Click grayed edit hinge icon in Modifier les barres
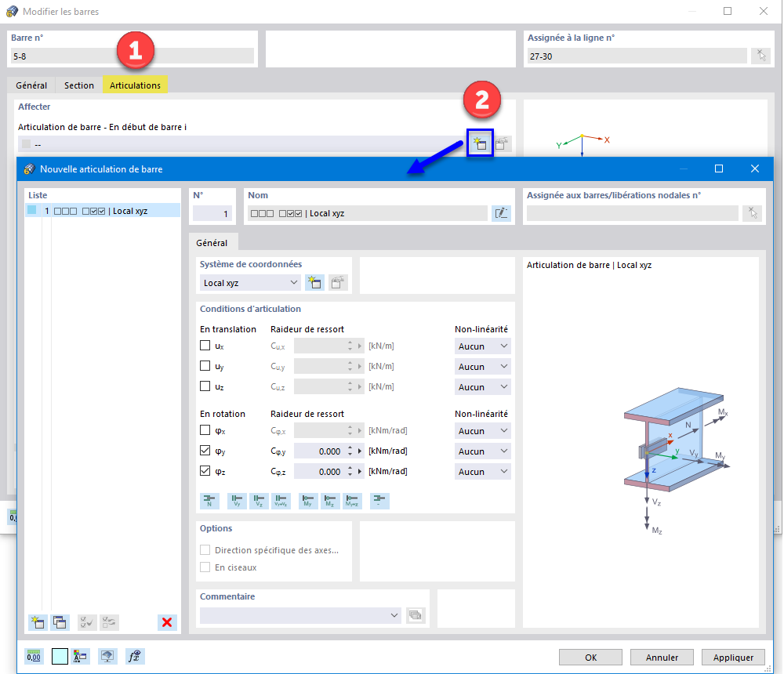The width and height of the screenshot is (784, 674). (x=502, y=144)
